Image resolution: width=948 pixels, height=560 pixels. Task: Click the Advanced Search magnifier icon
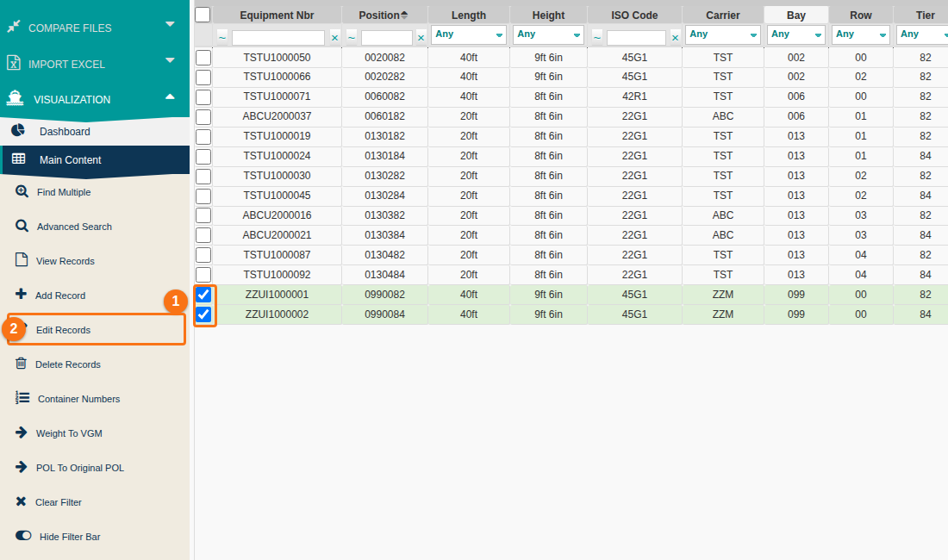[x=22, y=226]
